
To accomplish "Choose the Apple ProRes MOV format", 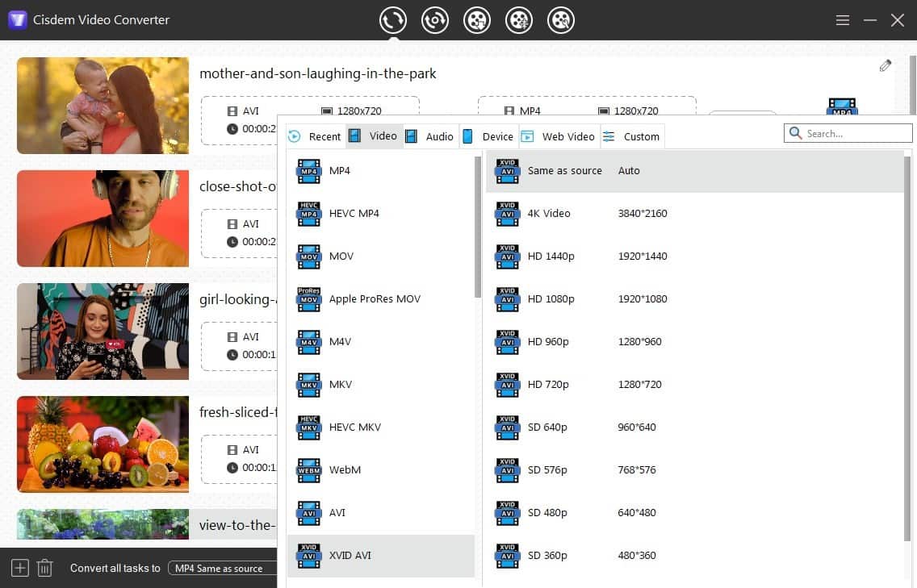I will [x=374, y=299].
